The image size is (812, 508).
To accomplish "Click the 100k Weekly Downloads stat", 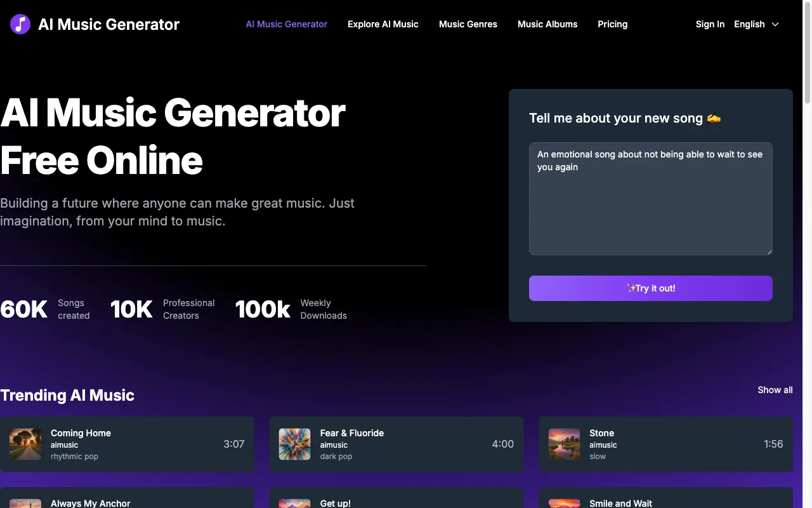I will coord(291,309).
